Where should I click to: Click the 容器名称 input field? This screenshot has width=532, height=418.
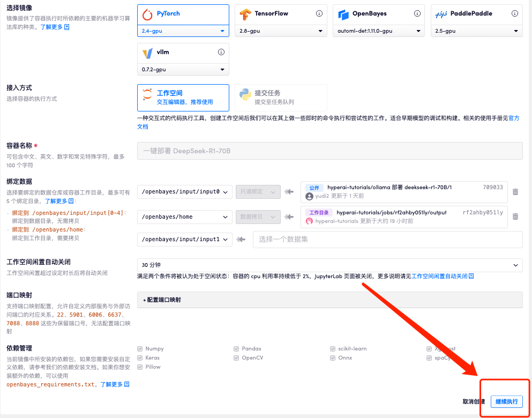[x=330, y=151]
